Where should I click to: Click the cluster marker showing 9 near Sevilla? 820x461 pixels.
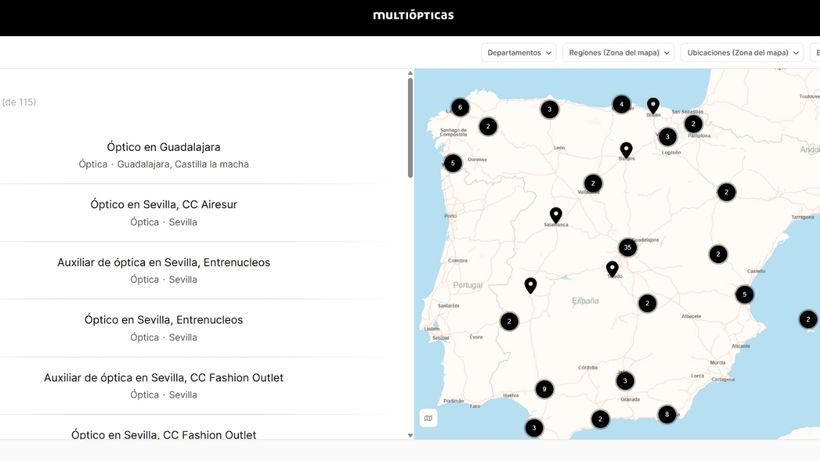coord(544,389)
